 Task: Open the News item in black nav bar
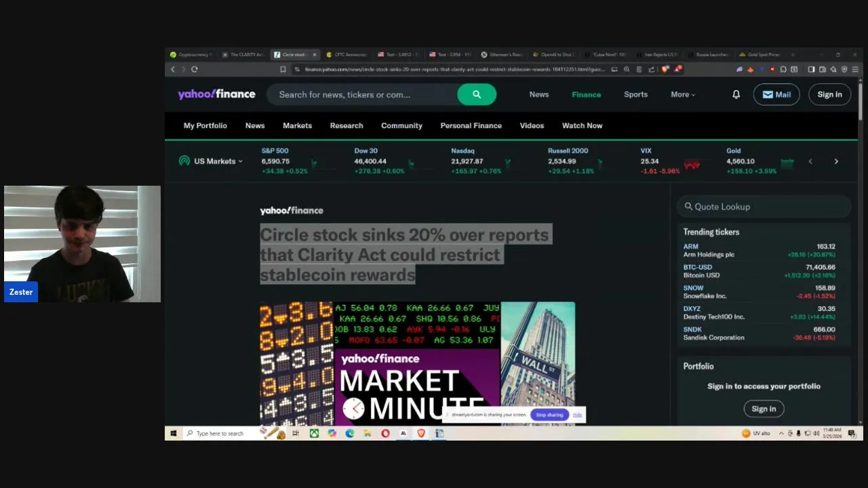pos(255,125)
